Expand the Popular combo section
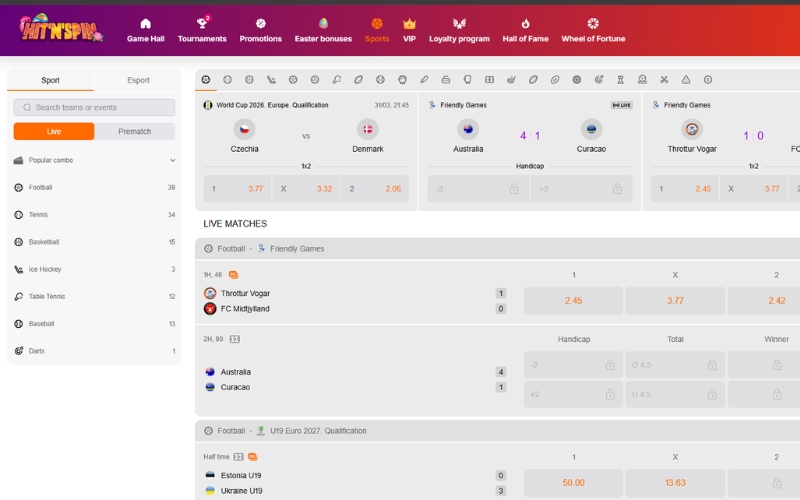The height and width of the screenshot is (500, 800). [94, 160]
